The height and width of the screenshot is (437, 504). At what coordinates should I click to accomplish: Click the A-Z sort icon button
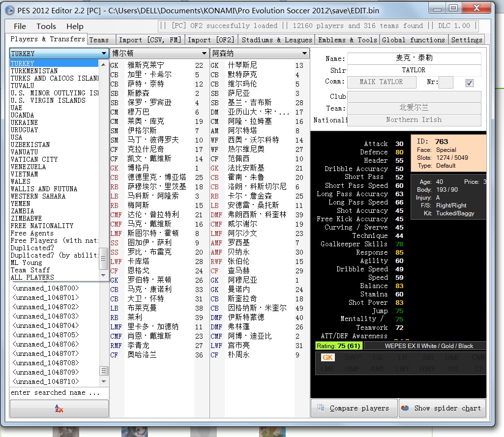(x=59, y=408)
